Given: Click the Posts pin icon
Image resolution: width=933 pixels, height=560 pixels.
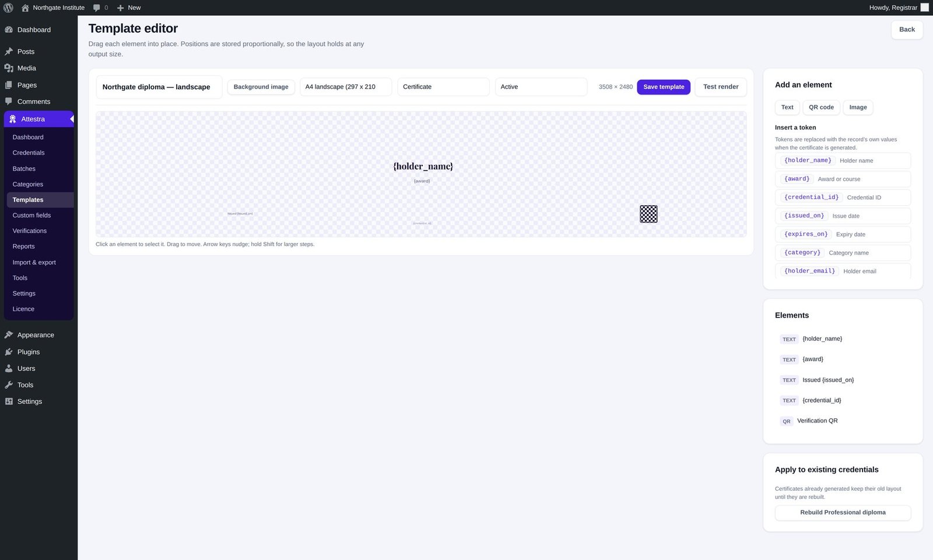Looking at the screenshot, I should [x=9, y=52].
